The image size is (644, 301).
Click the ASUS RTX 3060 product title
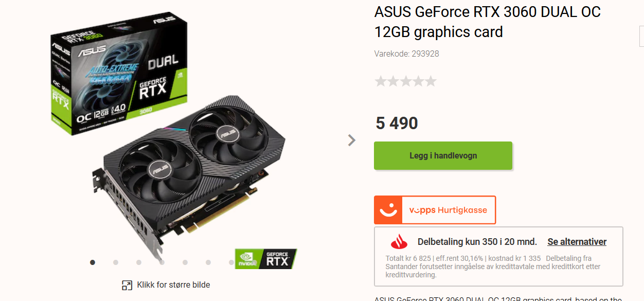488,22
